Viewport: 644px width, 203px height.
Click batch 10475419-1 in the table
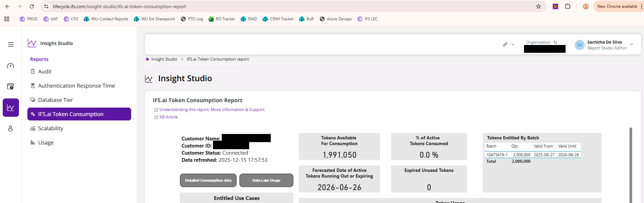coord(497,155)
